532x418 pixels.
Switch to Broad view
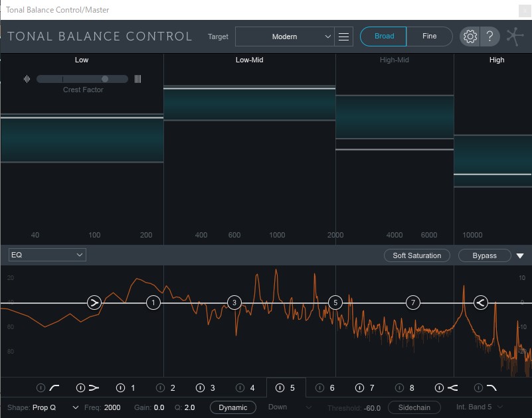[x=383, y=36]
